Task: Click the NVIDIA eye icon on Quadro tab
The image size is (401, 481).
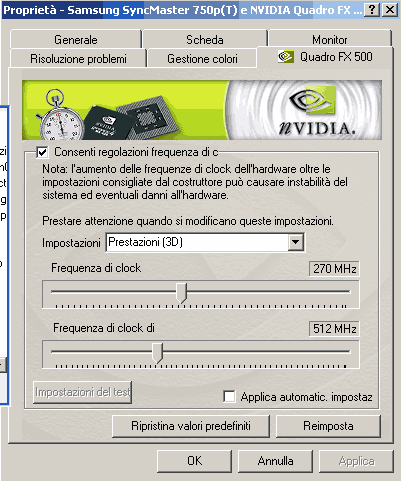Action: (286, 57)
